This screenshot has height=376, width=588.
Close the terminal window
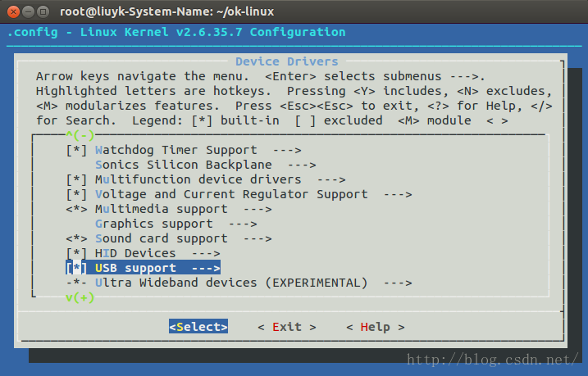(x=13, y=12)
